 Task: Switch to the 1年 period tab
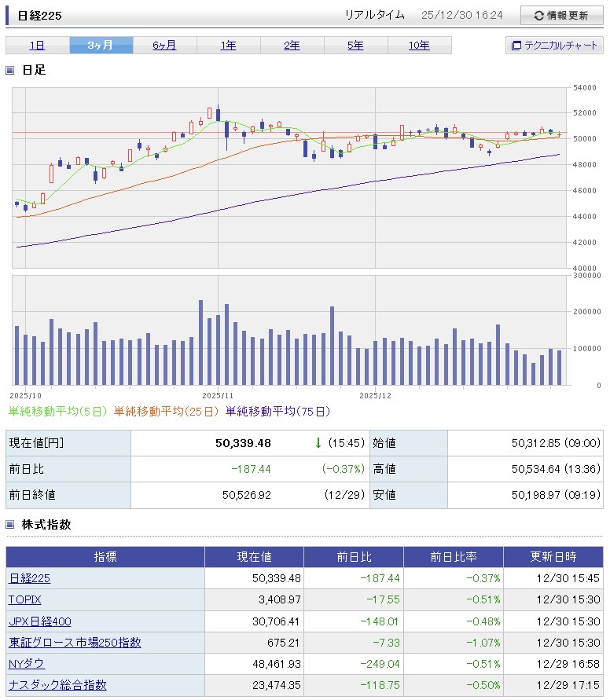pyautogui.click(x=228, y=46)
